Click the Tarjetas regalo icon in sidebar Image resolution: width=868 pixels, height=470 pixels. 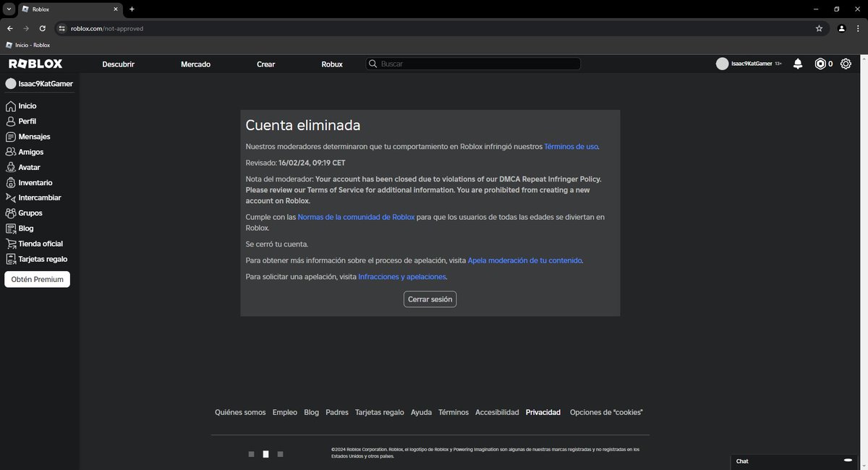(11, 259)
